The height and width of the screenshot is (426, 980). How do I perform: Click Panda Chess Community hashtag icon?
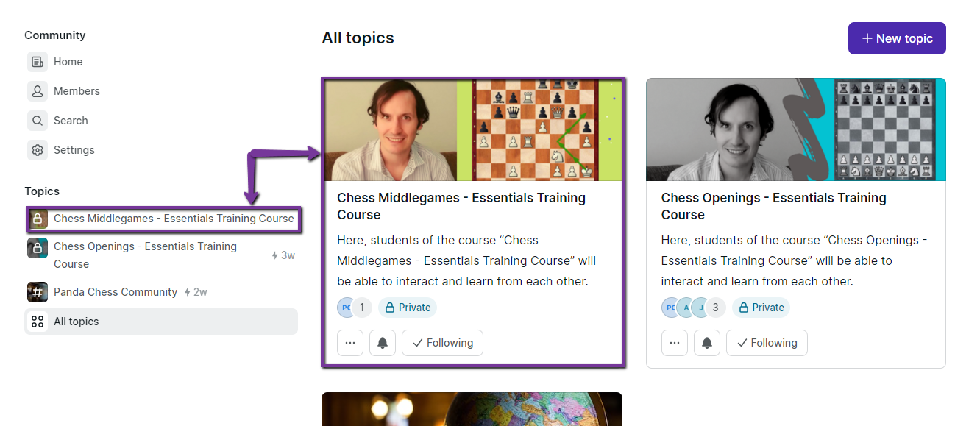pyautogui.click(x=38, y=292)
